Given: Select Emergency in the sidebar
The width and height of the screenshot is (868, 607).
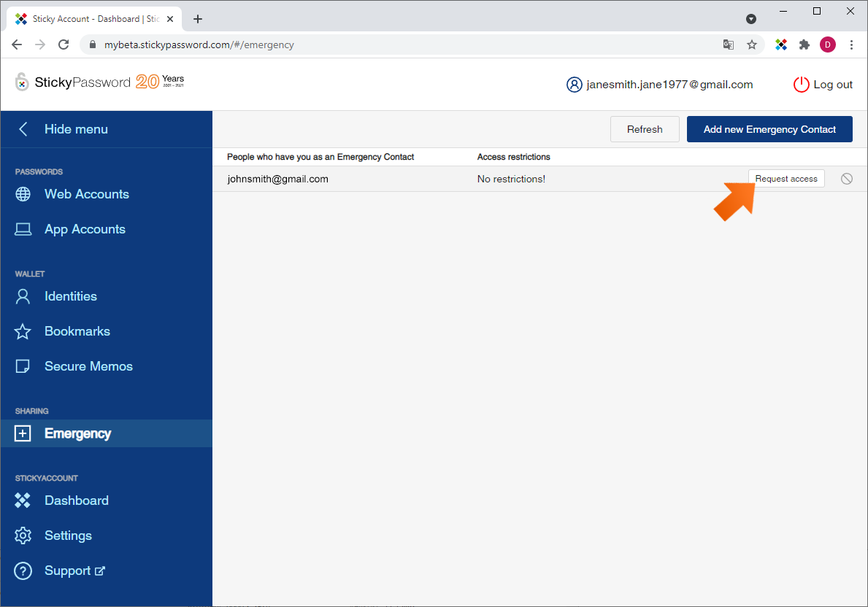Looking at the screenshot, I should pyautogui.click(x=107, y=433).
